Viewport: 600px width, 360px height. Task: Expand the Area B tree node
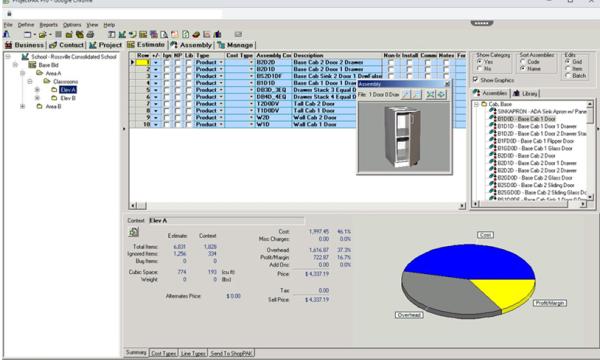[23, 106]
